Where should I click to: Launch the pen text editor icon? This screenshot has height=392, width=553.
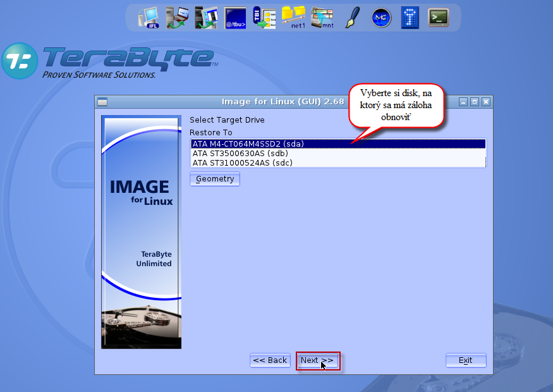click(352, 18)
